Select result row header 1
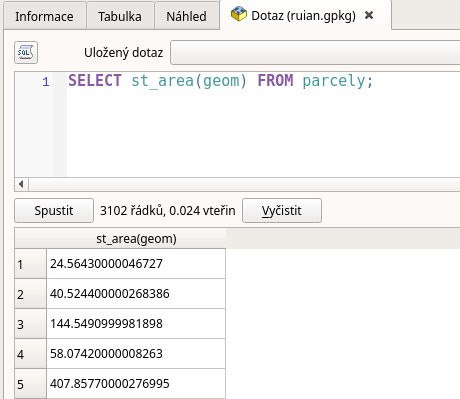The image size is (460, 399). 30,264
